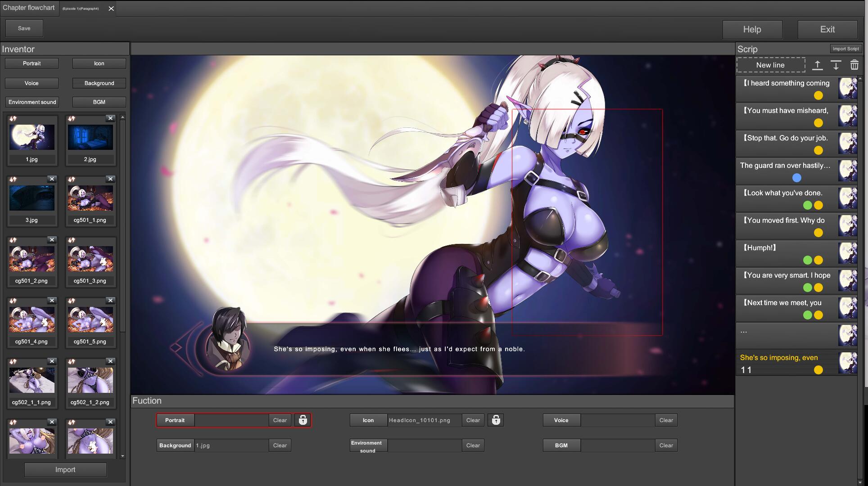The image size is (868, 486).
Task: Toggle the green dot on the 'Humph!' script line
Action: click(808, 260)
